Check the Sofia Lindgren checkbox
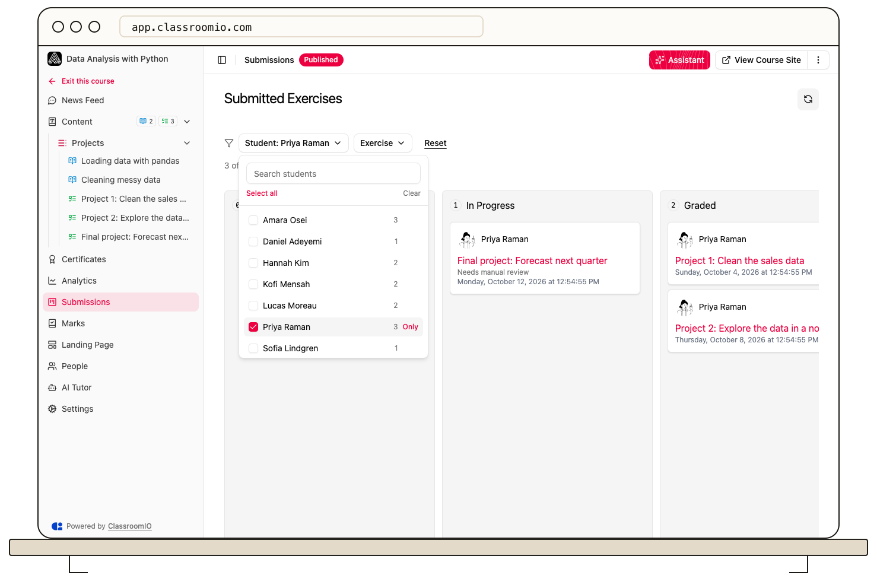 coord(253,348)
